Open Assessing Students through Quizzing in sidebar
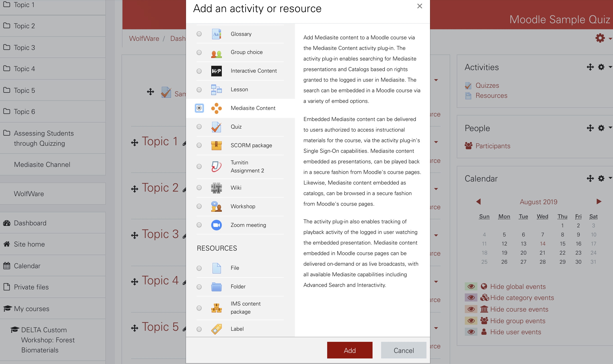 [53, 138]
